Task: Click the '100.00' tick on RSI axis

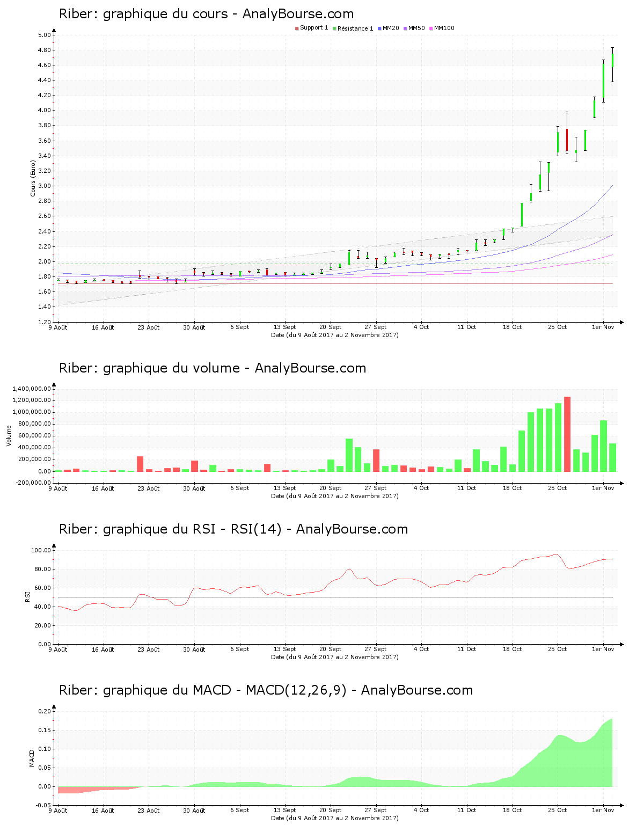Action: tap(41, 551)
